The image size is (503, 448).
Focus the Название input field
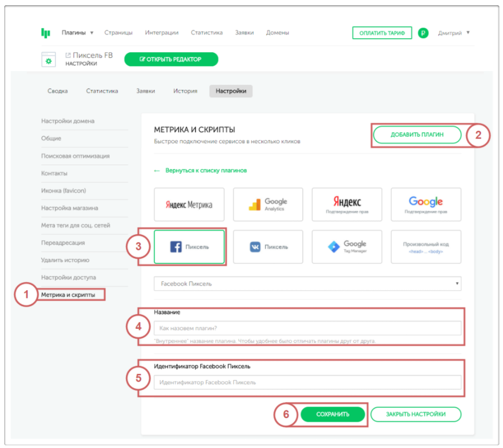pyautogui.click(x=307, y=328)
